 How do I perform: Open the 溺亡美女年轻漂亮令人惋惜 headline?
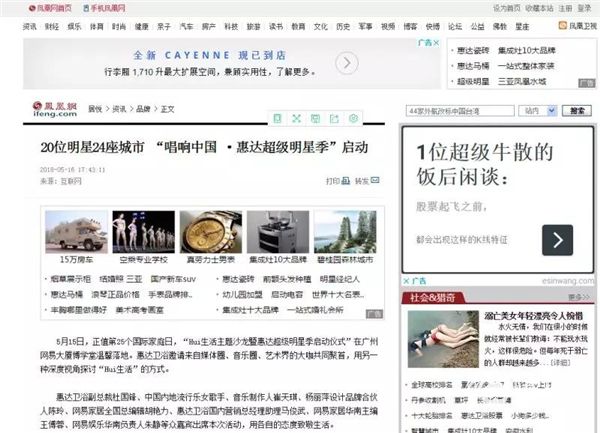[533, 316]
